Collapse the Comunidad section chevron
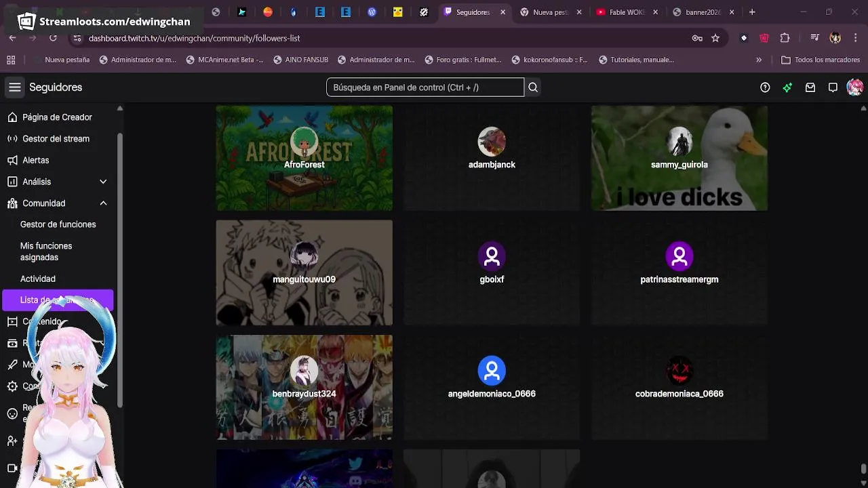Screen dimensions: 868x488 [103, 203]
